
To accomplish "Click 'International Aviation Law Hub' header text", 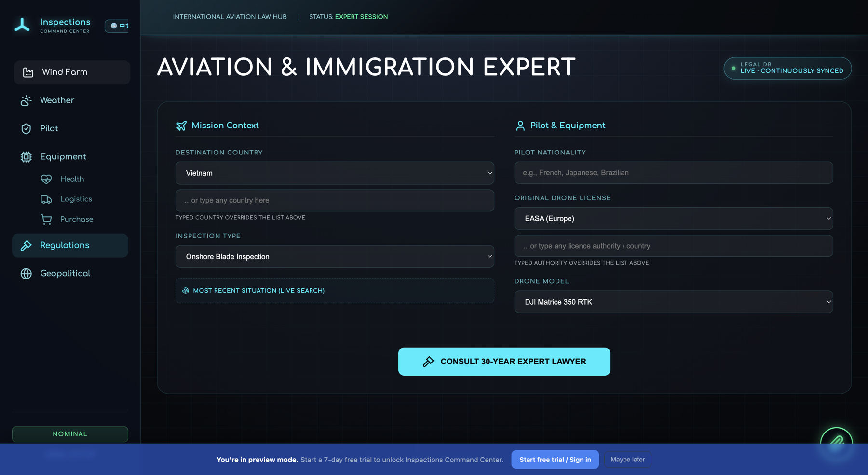I will (x=230, y=17).
